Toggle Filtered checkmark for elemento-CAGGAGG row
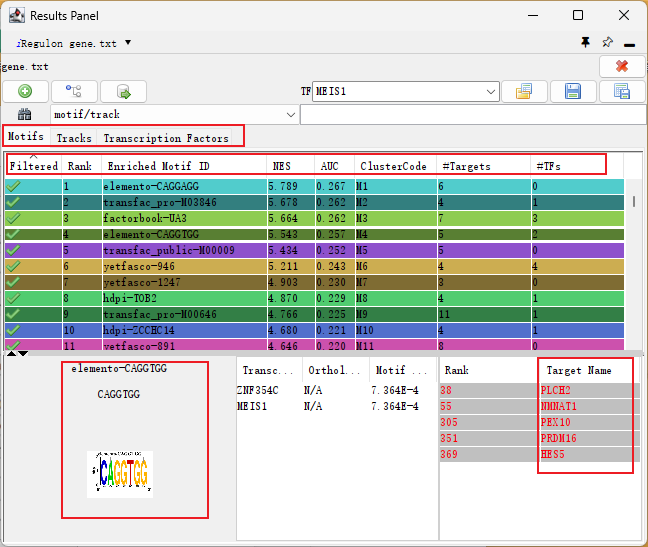Viewport: 648px width, 547px height. (14, 186)
